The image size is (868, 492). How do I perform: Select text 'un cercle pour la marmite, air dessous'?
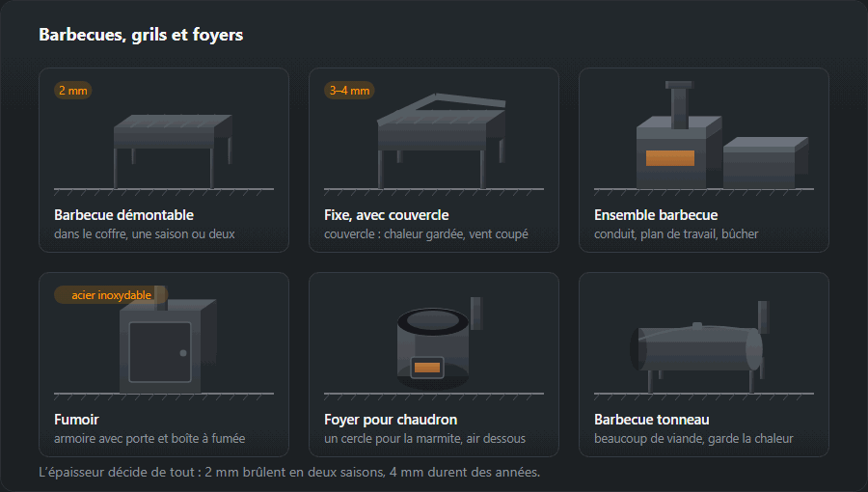425,438
